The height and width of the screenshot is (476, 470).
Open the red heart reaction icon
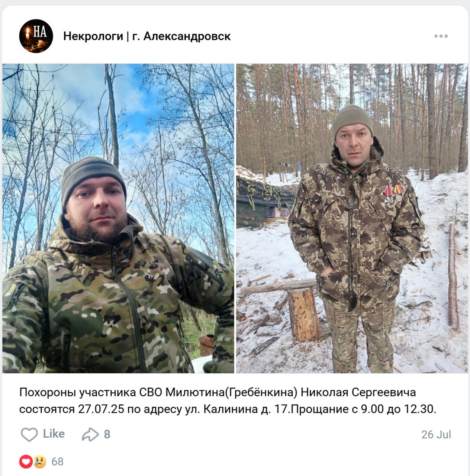[x=26, y=462]
